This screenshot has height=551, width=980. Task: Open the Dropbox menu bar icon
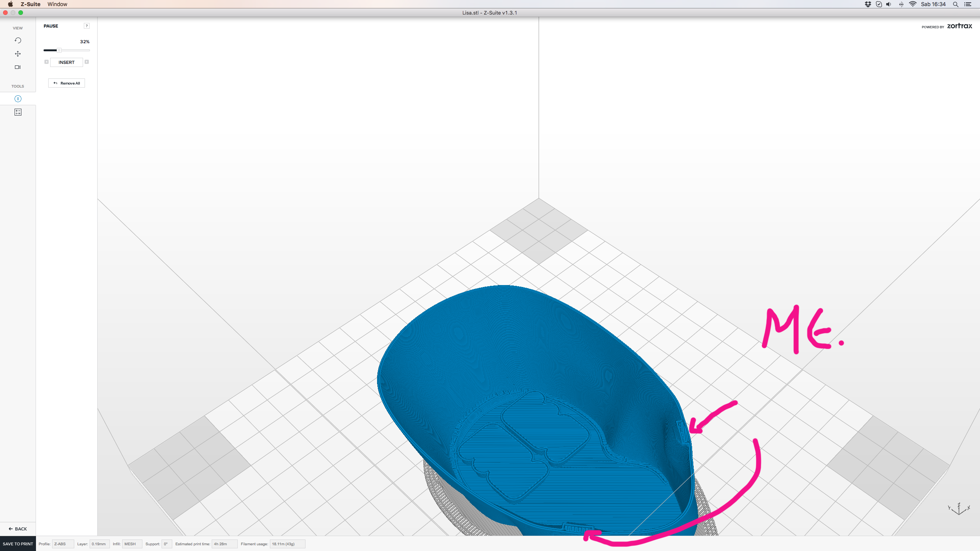click(x=868, y=4)
